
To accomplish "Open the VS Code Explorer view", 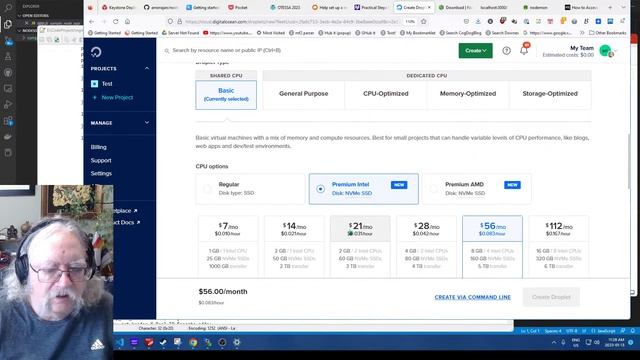I will coord(8,24).
